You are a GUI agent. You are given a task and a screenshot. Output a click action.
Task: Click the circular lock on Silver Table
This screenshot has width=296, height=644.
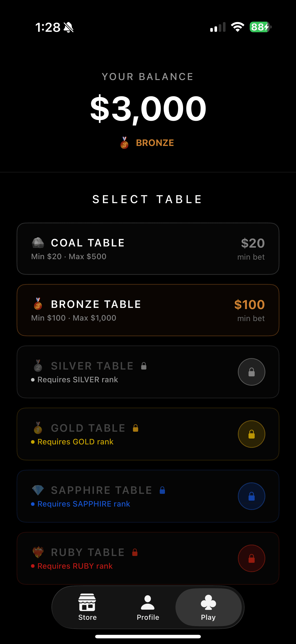click(x=251, y=372)
